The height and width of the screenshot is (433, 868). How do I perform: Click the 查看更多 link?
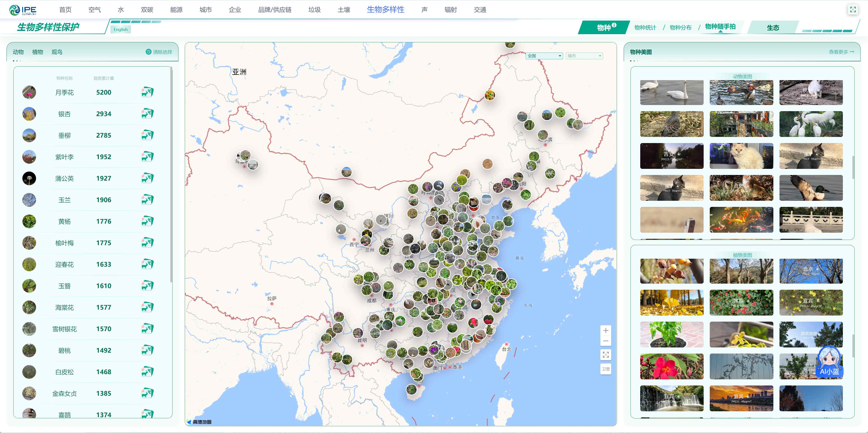pos(841,52)
